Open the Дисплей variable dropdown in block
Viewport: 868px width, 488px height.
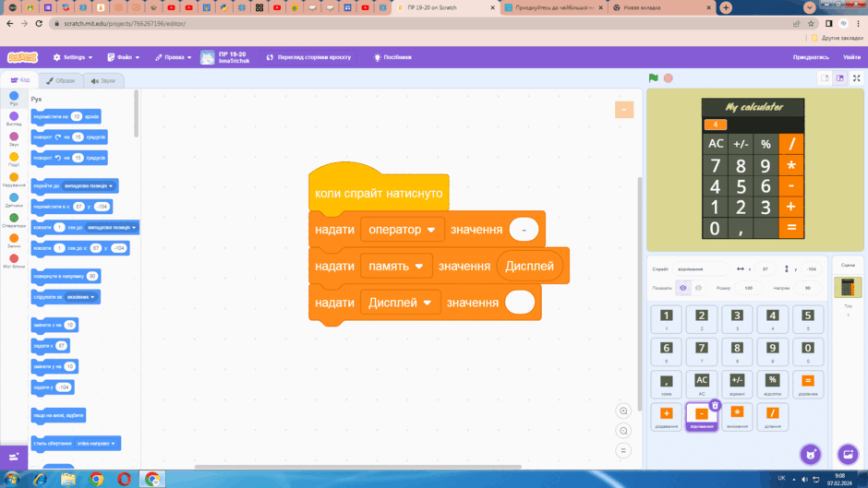pos(400,303)
